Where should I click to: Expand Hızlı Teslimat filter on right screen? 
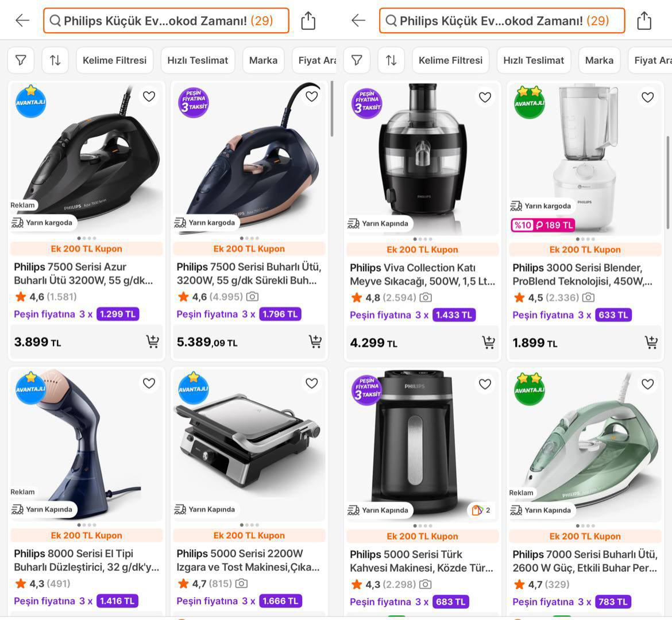pos(534,60)
